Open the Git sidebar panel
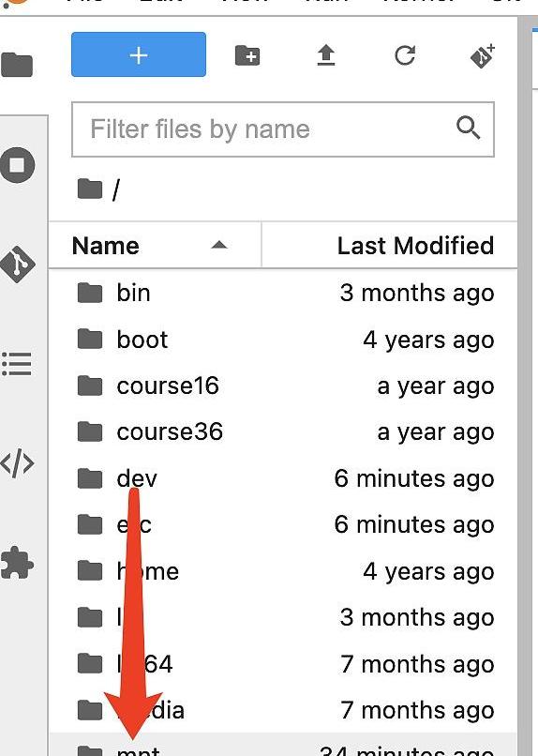Image resolution: width=538 pixels, height=756 pixels. (17, 265)
